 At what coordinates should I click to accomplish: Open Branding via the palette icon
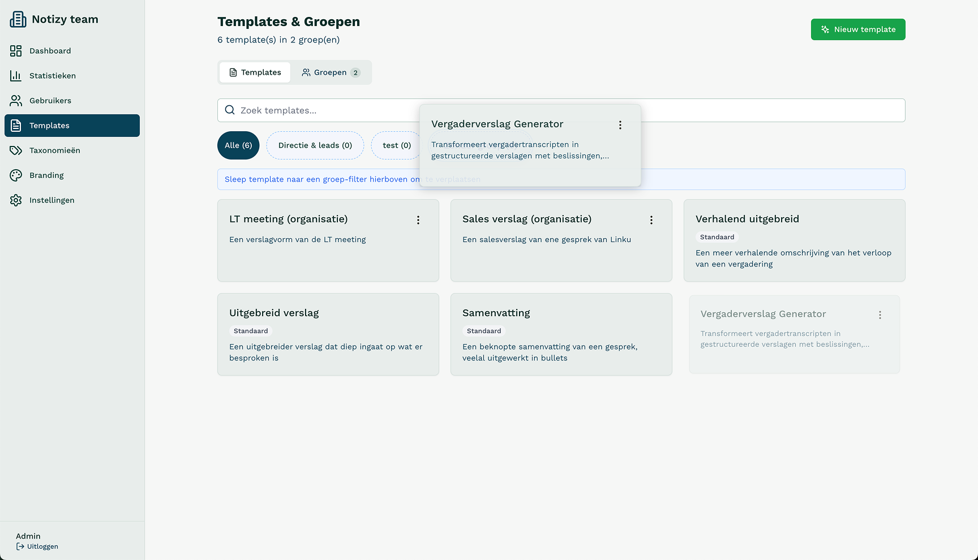coord(16,175)
